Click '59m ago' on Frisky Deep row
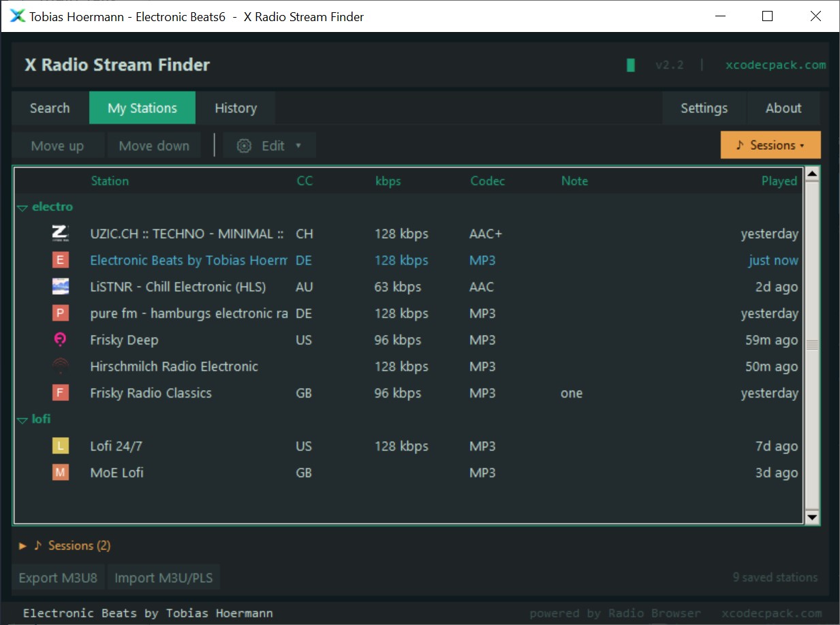Viewport: 840px width, 625px height. pyautogui.click(x=771, y=340)
